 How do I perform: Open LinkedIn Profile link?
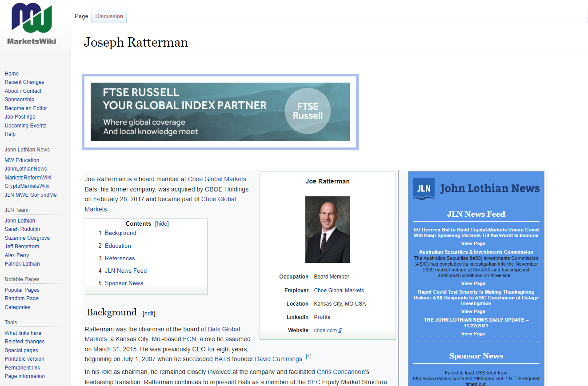pos(322,317)
